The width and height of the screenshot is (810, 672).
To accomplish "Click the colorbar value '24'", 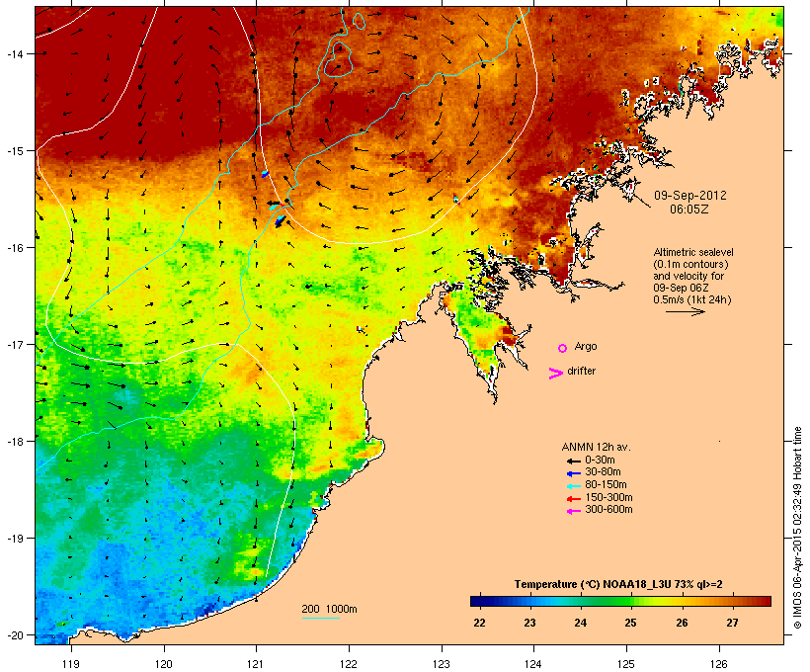I will pos(581,623).
